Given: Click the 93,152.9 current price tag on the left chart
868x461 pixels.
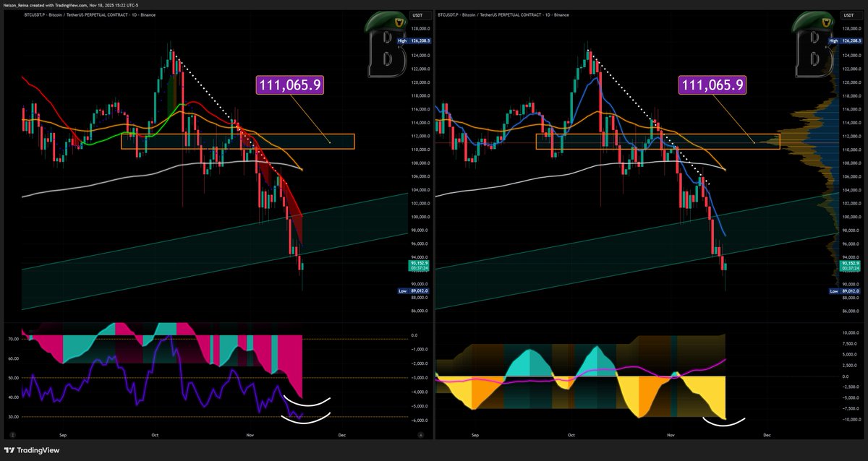Looking at the screenshot, I should pos(420,267).
